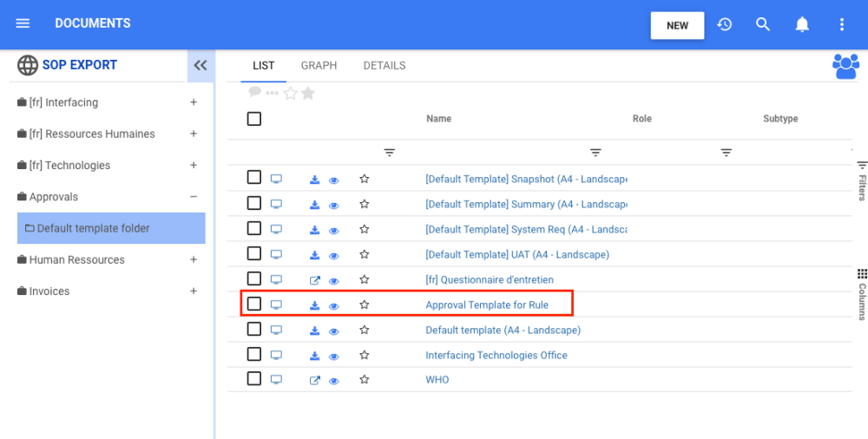
Task: Open the [Default Template] UAT link
Action: (517, 255)
